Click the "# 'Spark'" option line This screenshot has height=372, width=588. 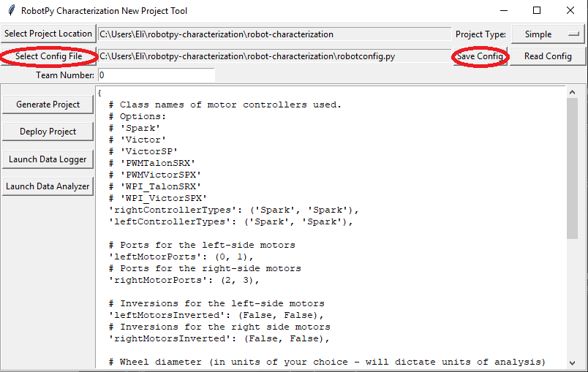pyautogui.click(x=135, y=128)
